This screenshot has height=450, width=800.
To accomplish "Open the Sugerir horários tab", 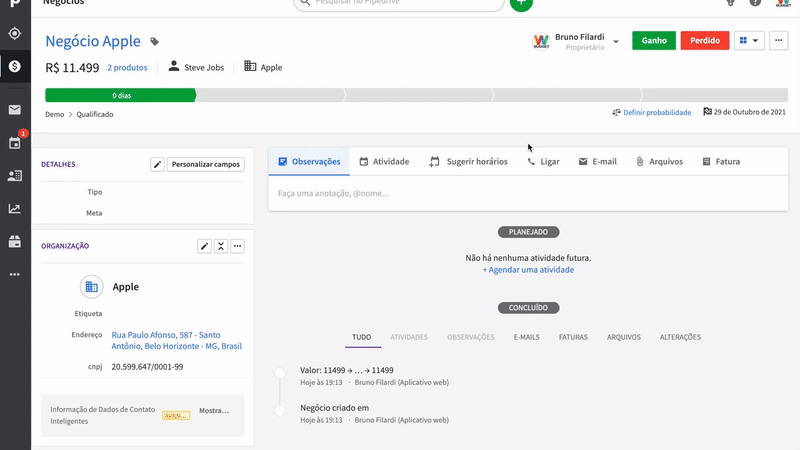I will (x=468, y=162).
